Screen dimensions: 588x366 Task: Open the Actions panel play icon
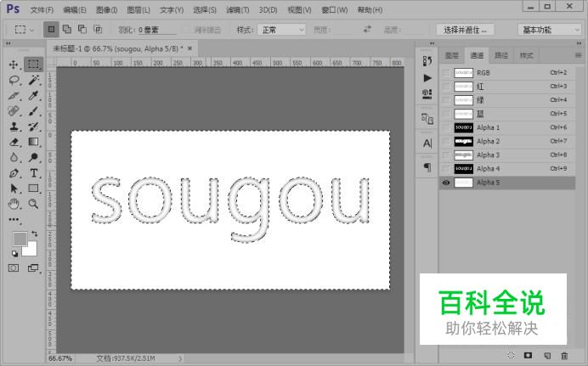(x=427, y=78)
